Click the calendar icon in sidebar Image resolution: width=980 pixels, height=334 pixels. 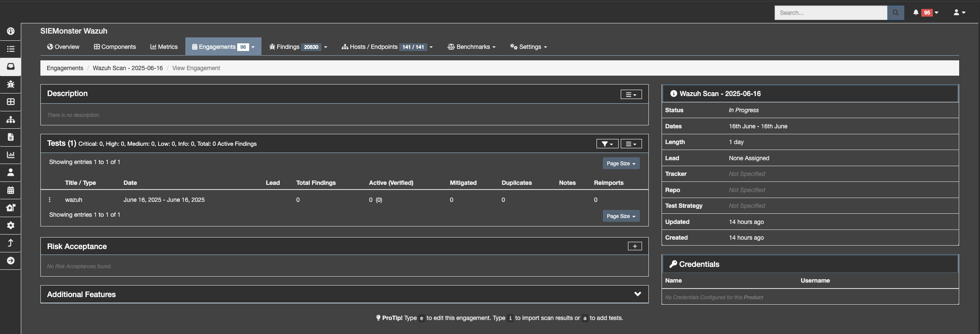click(11, 190)
